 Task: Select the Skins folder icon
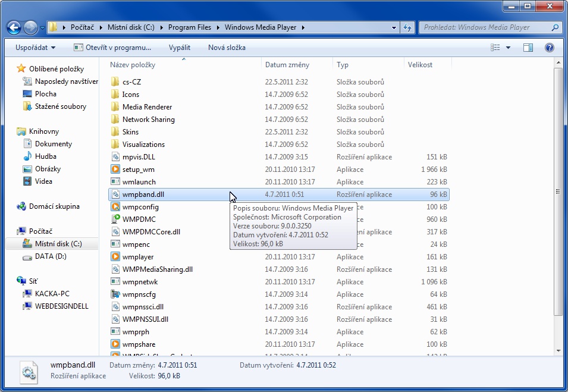pyautogui.click(x=115, y=132)
